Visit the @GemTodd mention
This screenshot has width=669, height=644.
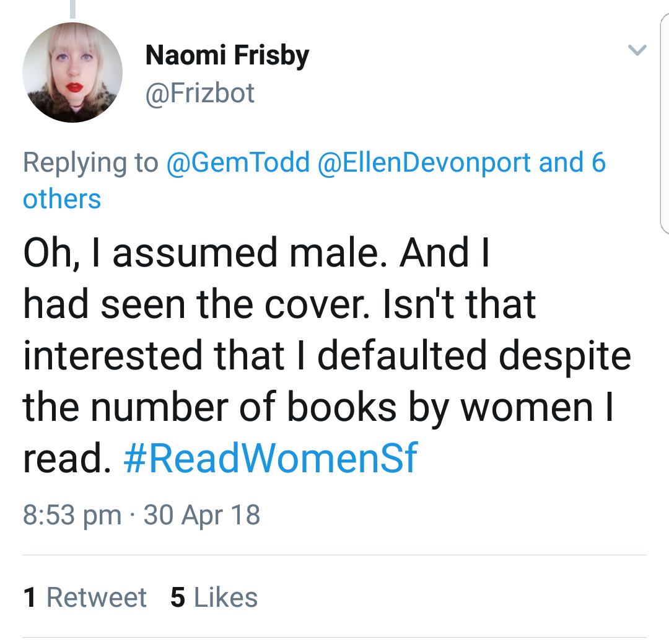click(238, 162)
